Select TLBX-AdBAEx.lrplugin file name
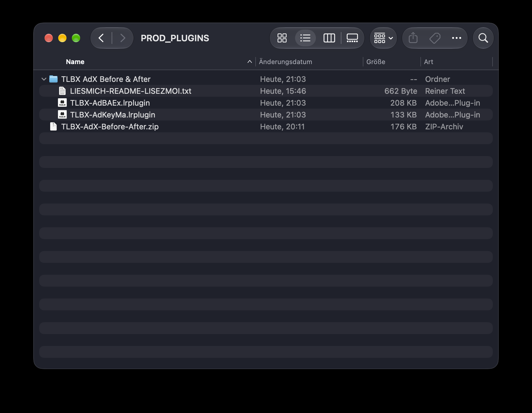The width and height of the screenshot is (532, 413). coord(110,103)
